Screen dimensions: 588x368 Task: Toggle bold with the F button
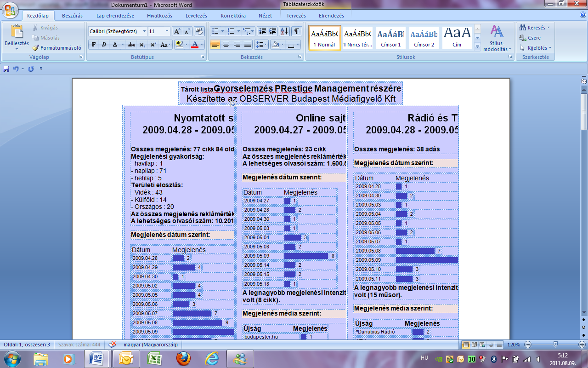coord(94,45)
